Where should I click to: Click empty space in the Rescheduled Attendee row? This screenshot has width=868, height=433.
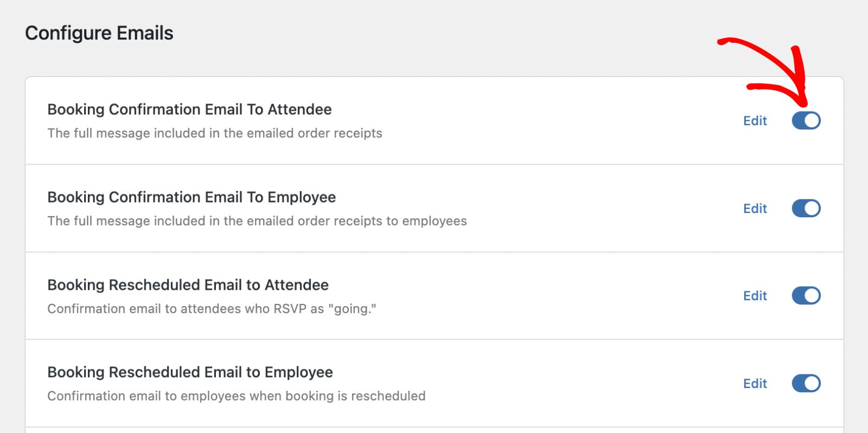tap(542, 296)
